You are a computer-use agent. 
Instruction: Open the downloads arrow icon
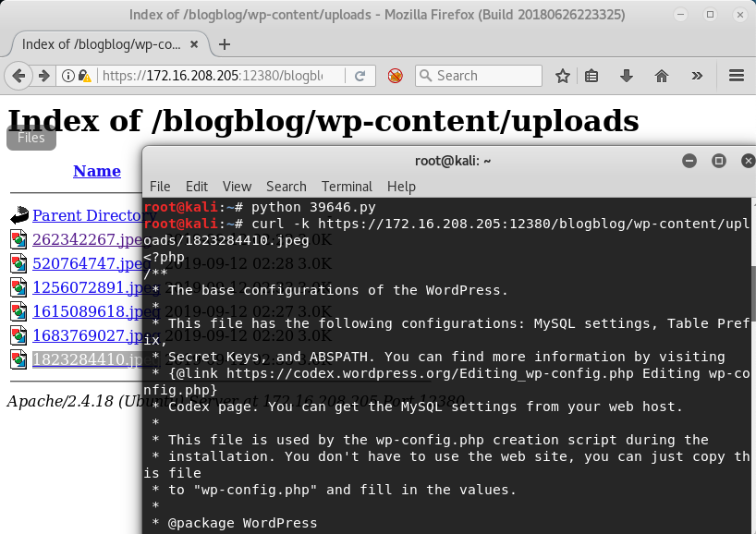pos(627,76)
